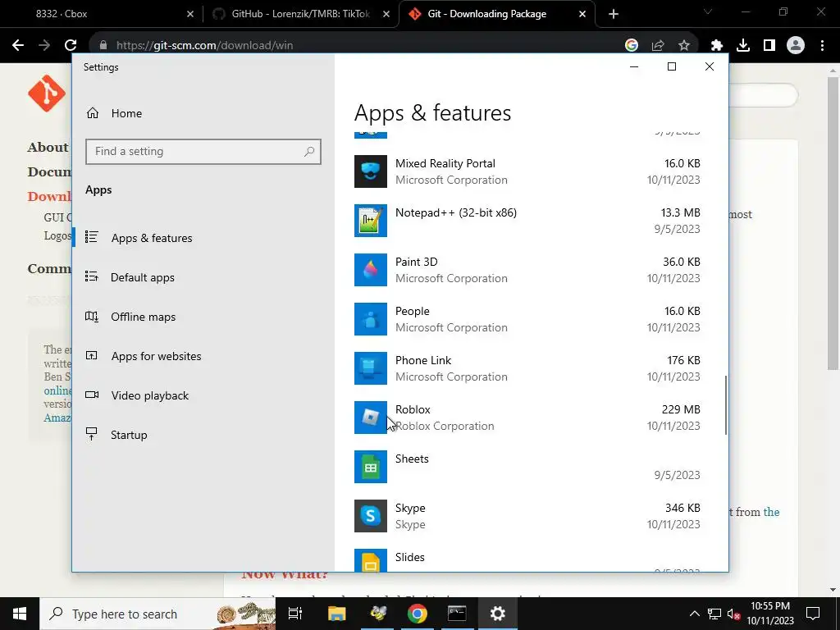Open Task View on the taskbar
Viewport: 840px width, 630px height.
pyautogui.click(x=295, y=614)
